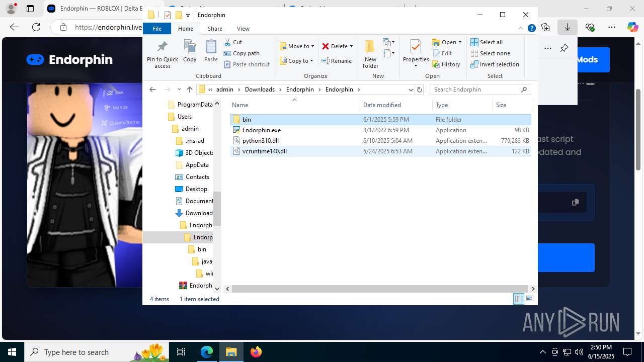
Task: Create a New folder from ribbon
Action: 370,54
